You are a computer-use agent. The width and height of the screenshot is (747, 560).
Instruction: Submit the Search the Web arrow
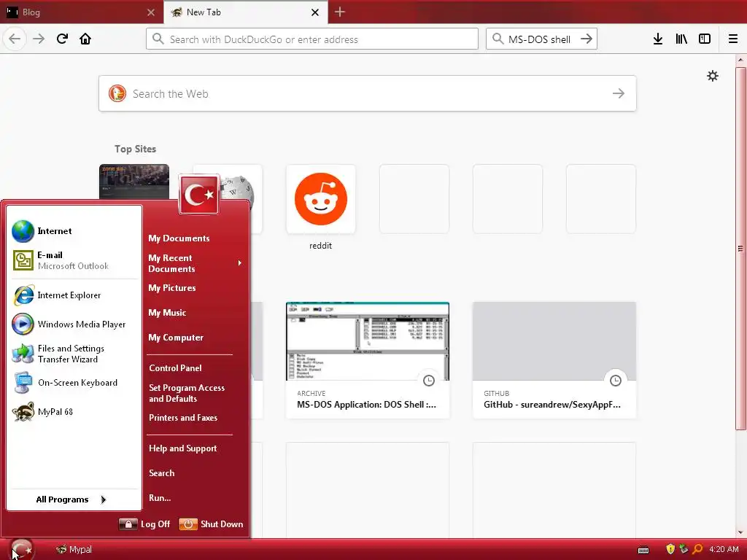619,93
